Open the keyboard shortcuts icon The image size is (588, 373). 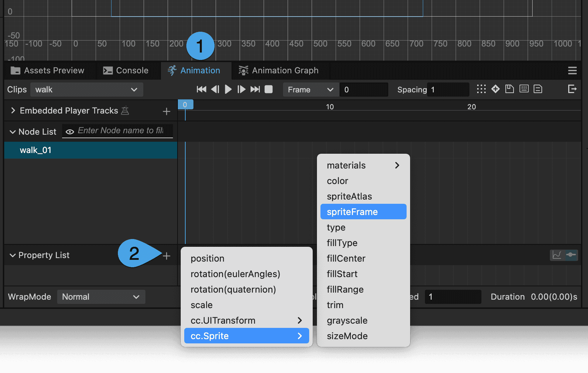pos(524,89)
